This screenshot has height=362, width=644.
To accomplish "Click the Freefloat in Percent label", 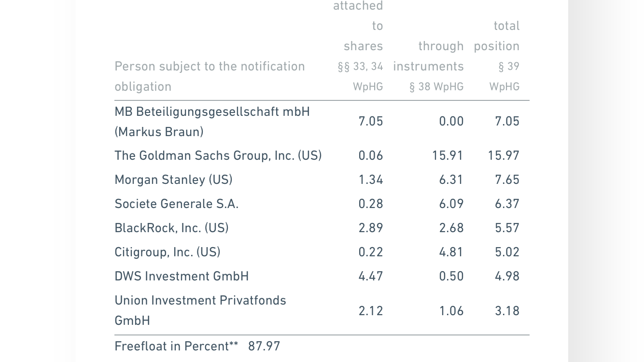I will click(x=176, y=346).
